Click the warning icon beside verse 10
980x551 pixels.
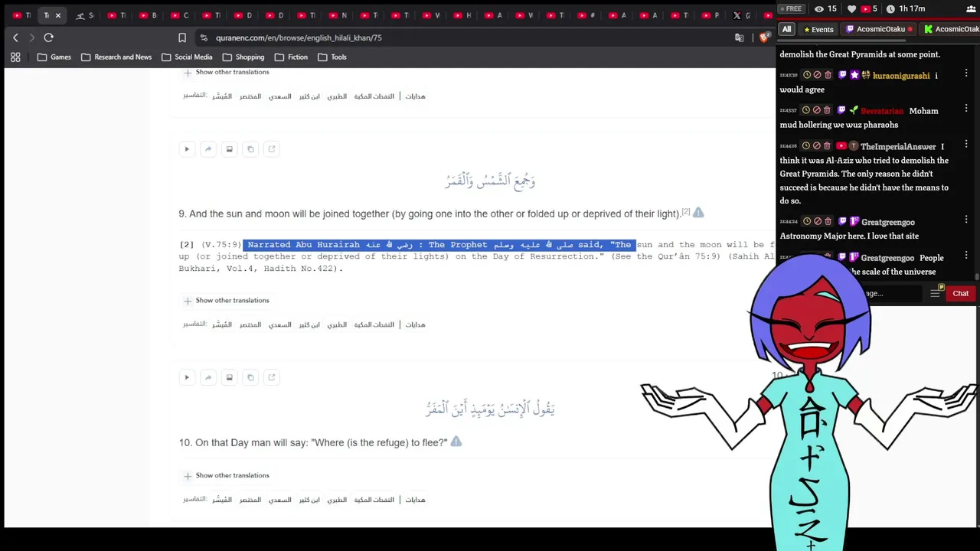tap(456, 442)
